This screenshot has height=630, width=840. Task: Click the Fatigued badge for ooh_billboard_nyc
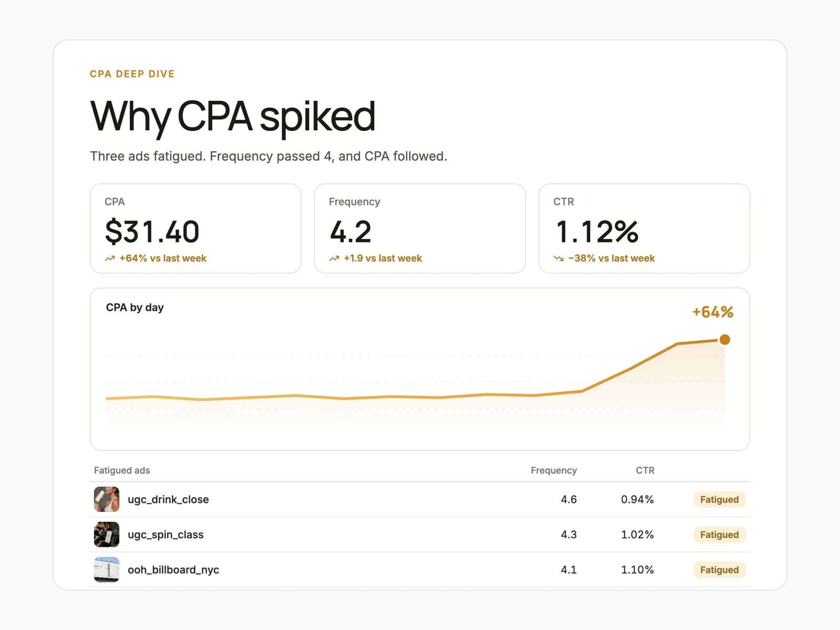pos(719,570)
